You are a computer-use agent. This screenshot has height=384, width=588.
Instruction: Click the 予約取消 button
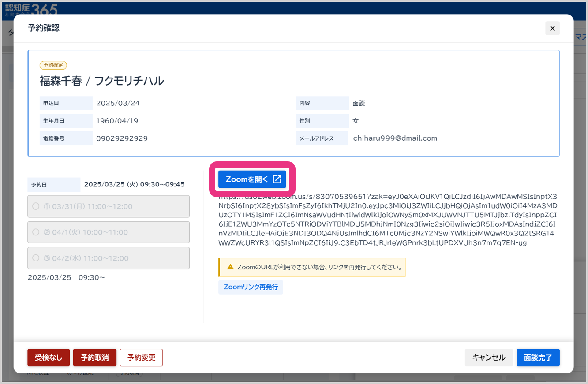[95, 358]
